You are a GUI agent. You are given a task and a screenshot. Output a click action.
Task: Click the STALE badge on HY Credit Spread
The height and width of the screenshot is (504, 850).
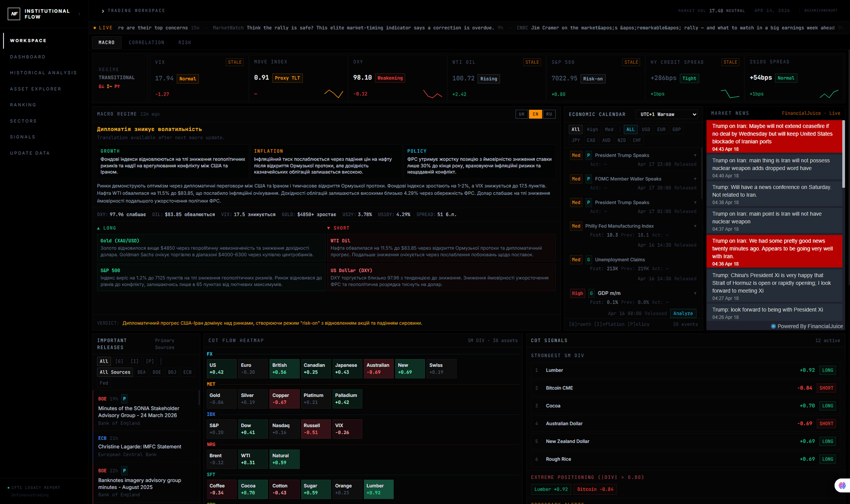[730, 62]
